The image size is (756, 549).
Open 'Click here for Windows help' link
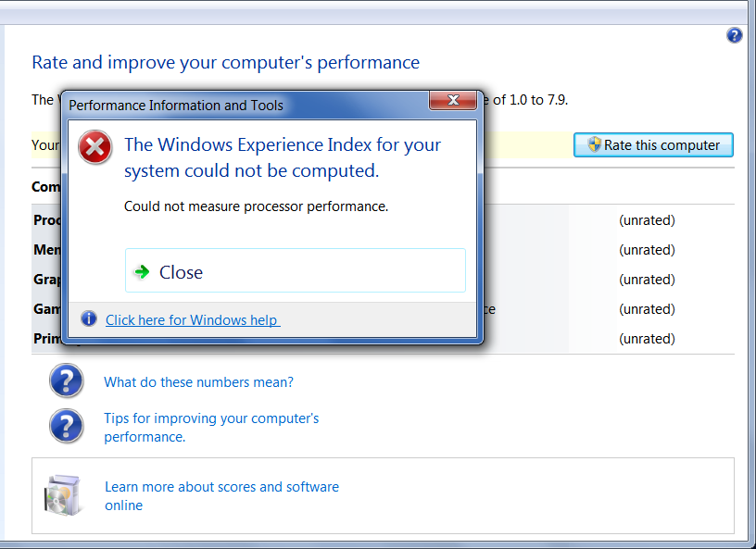click(x=193, y=320)
